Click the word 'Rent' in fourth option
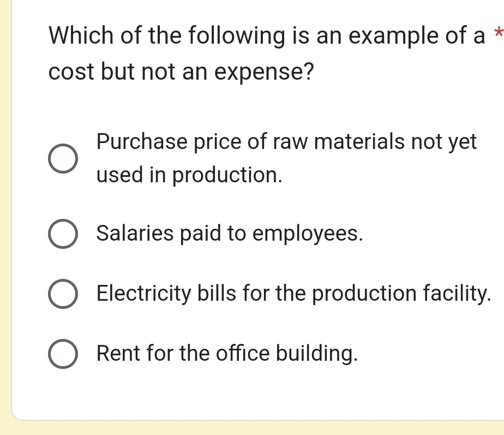Image resolution: width=504 pixels, height=435 pixels. click(115, 354)
